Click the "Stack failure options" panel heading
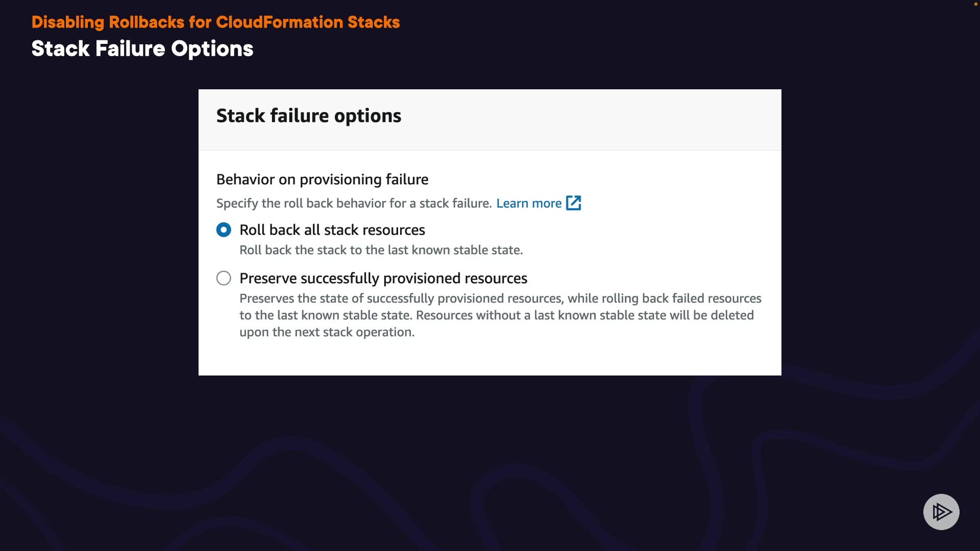The height and width of the screenshot is (551, 980). click(x=309, y=116)
